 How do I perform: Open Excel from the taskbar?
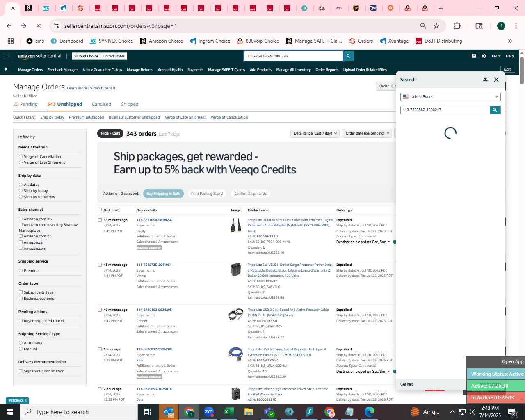pos(229,412)
